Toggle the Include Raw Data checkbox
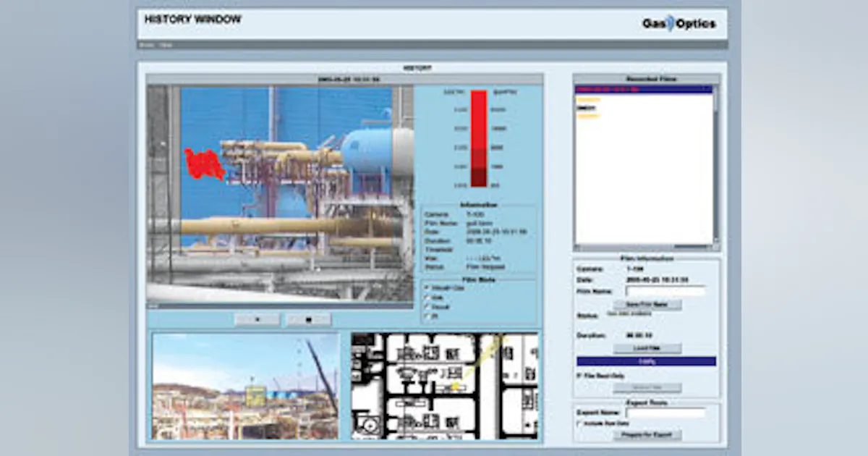This screenshot has height=456, width=868. pyautogui.click(x=577, y=423)
